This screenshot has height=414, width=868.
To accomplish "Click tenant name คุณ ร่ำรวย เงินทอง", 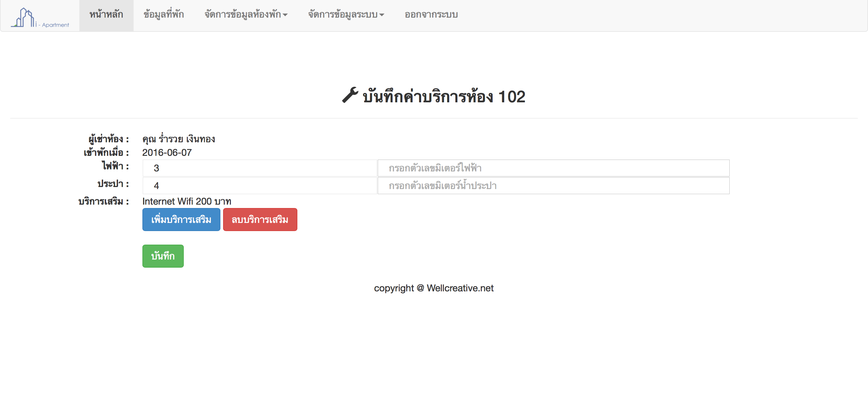I will (x=178, y=139).
